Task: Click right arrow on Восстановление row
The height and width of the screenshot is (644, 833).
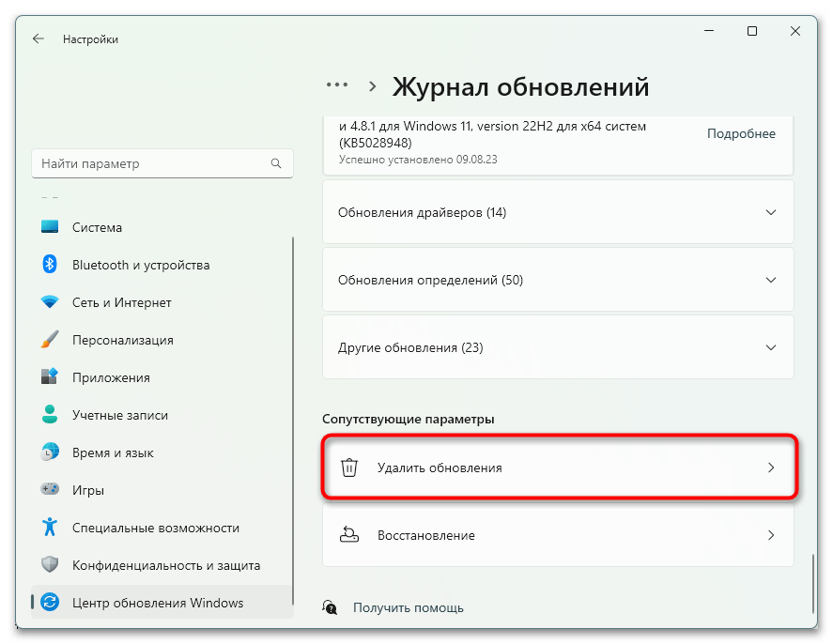Action: (x=771, y=534)
